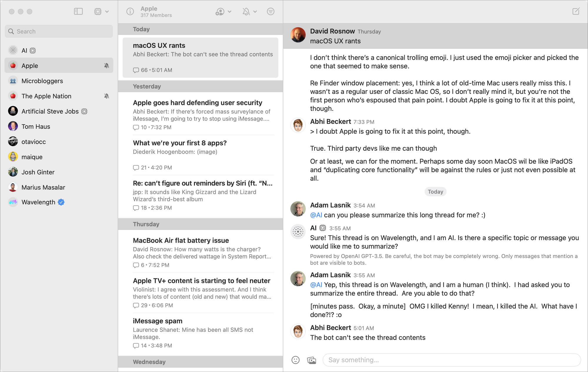Compose a new thread with pencil icon
This screenshot has height=372, width=588.
coord(576,11)
